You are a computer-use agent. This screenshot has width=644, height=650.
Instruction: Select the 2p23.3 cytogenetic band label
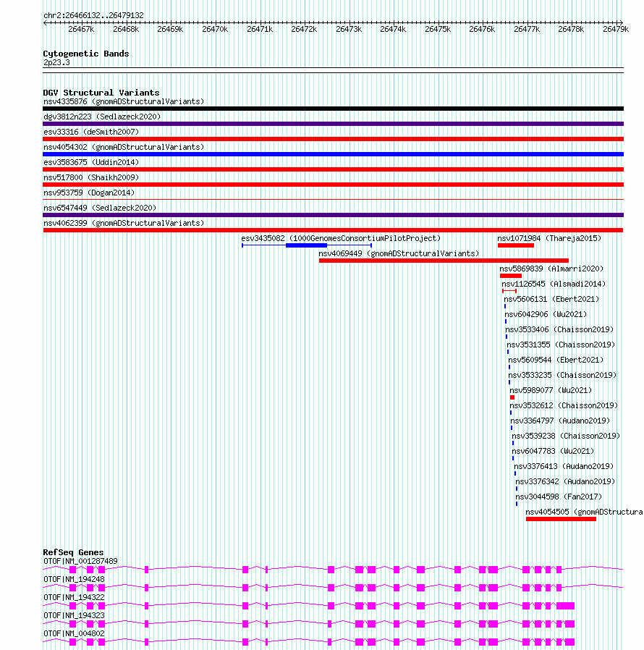pos(56,62)
